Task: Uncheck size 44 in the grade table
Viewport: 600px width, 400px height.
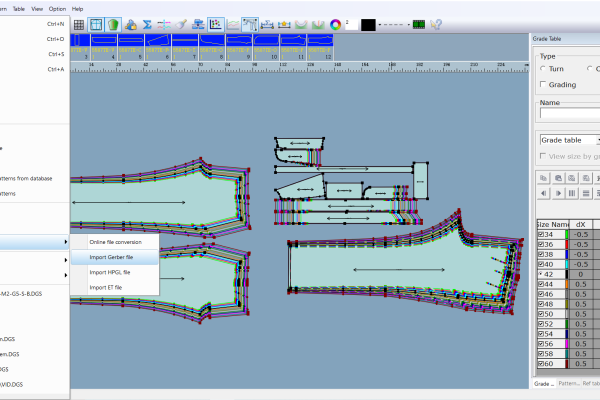Action: pyautogui.click(x=541, y=284)
